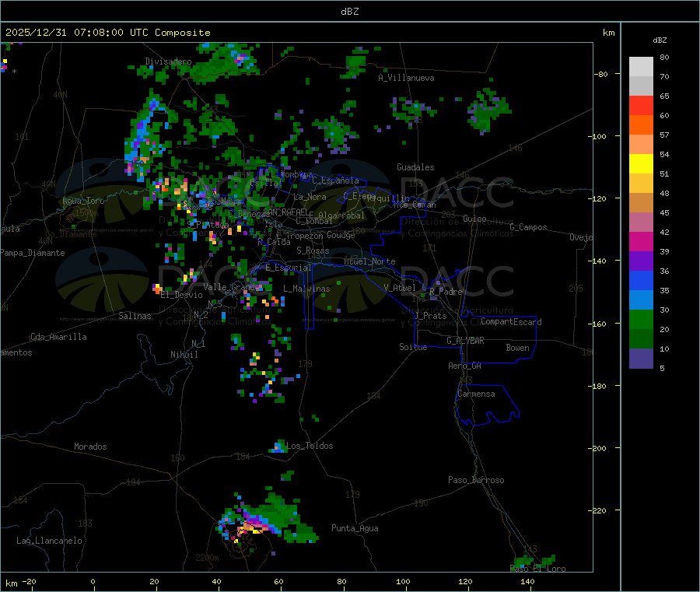The height and width of the screenshot is (592, 700).
Task: Select the A_Villanueva location label
Action: pyautogui.click(x=406, y=78)
